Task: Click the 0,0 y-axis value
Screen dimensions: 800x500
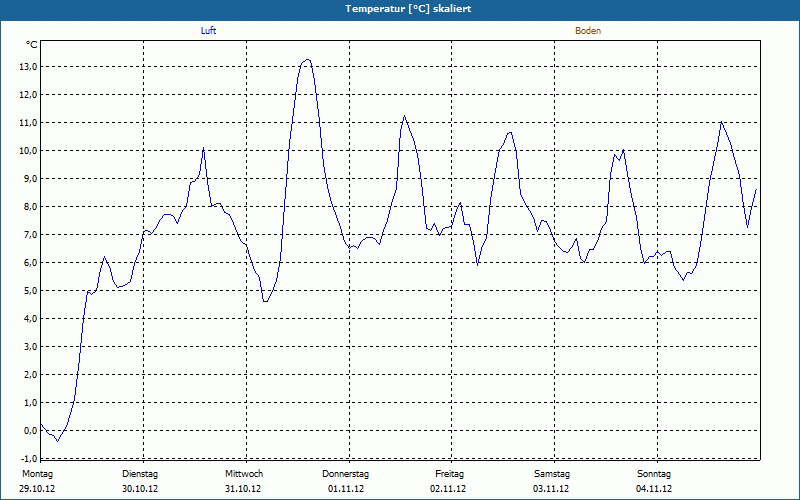Action: tap(30, 431)
